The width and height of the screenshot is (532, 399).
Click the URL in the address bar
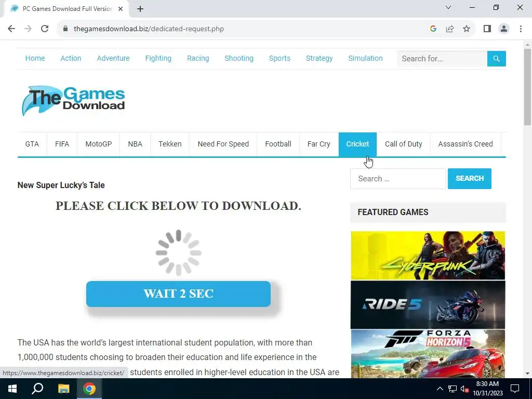(x=149, y=29)
